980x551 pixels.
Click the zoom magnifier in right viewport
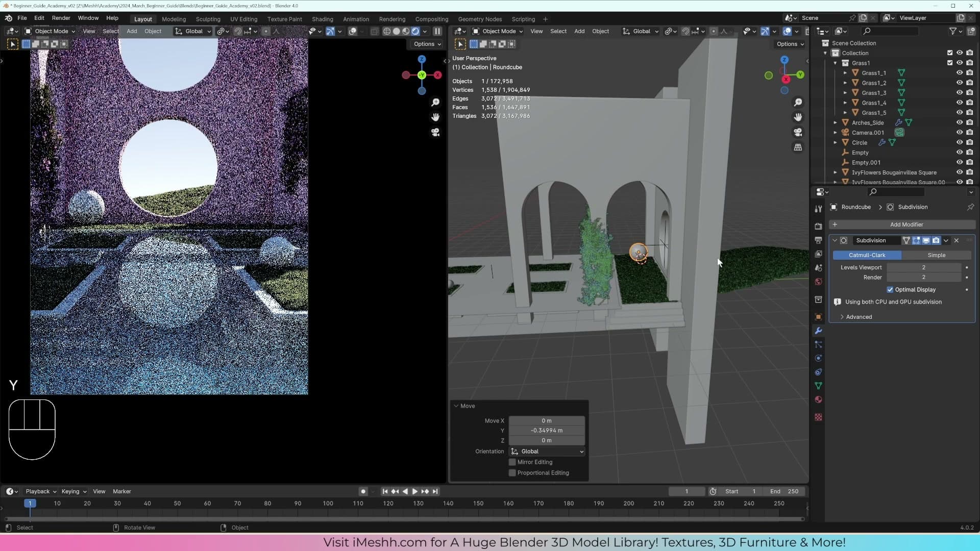pos(798,103)
